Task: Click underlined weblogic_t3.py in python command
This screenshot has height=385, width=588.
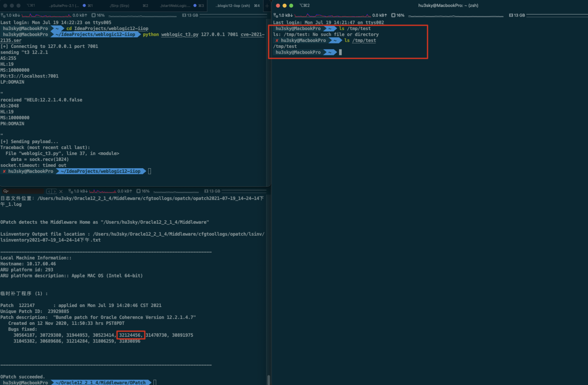Action: (180, 34)
